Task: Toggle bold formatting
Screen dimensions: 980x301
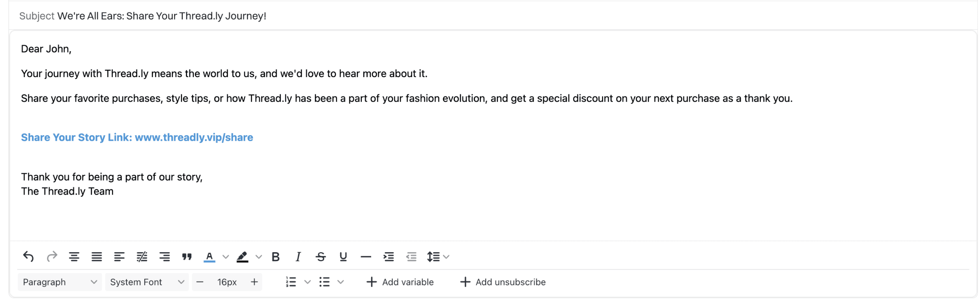Action: click(x=276, y=256)
